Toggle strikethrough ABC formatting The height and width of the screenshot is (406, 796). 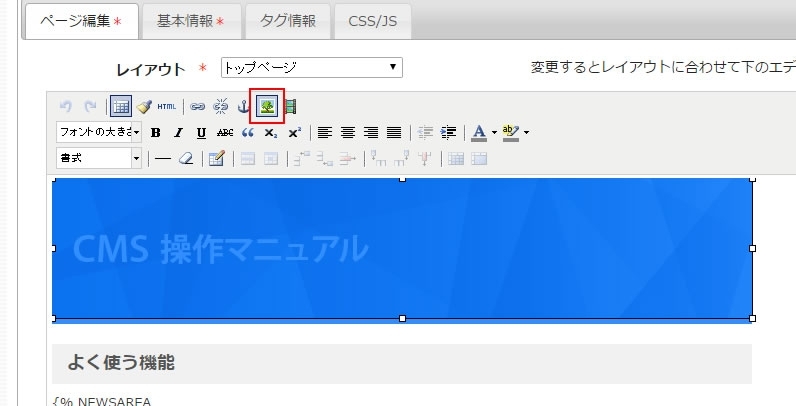(224, 133)
